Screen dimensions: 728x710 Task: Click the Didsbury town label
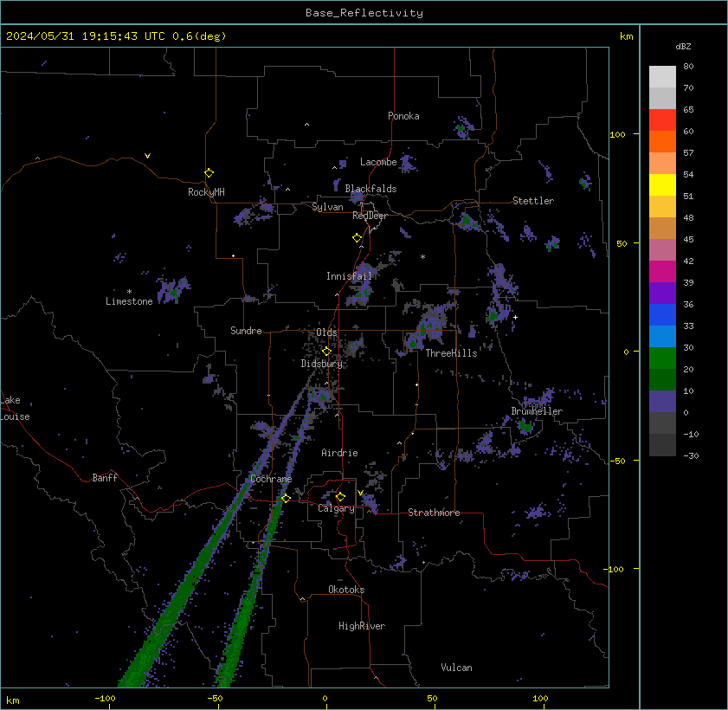(x=321, y=364)
